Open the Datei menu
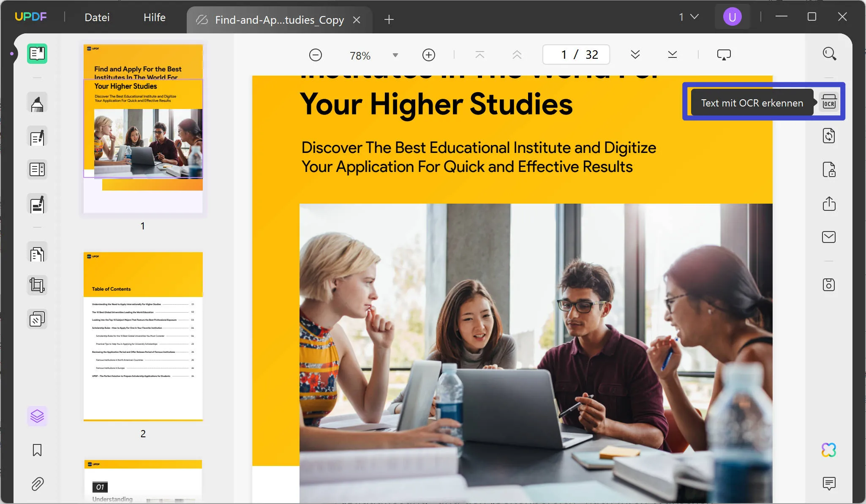The height and width of the screenshot is (504, 866). point(97,17)
